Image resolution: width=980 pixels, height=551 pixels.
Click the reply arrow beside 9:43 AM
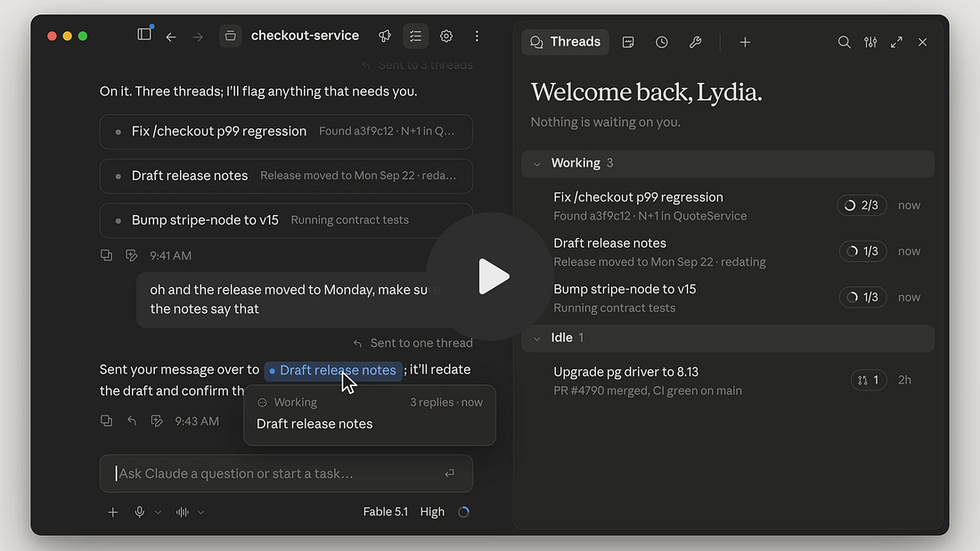[131, 421]
